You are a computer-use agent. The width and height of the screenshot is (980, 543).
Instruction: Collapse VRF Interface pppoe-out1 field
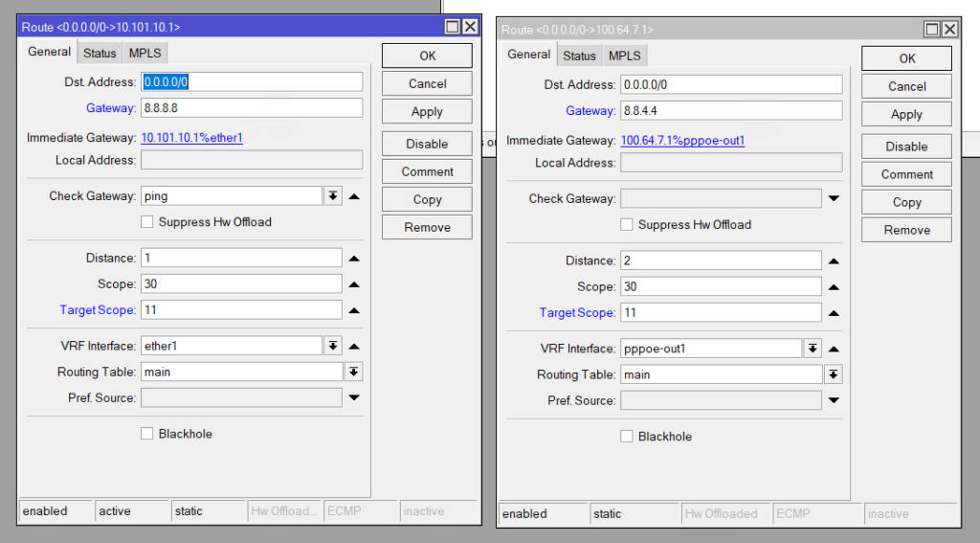pyautogui.click(x=834, y=349)
